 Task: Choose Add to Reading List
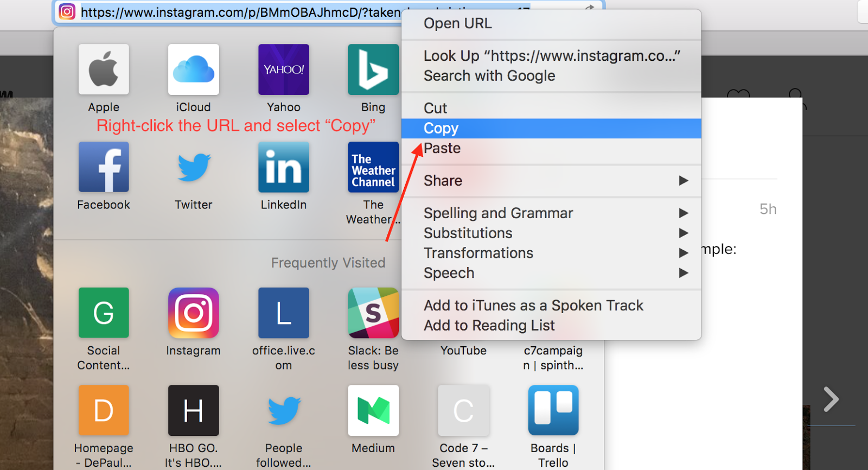pos(551,326)
